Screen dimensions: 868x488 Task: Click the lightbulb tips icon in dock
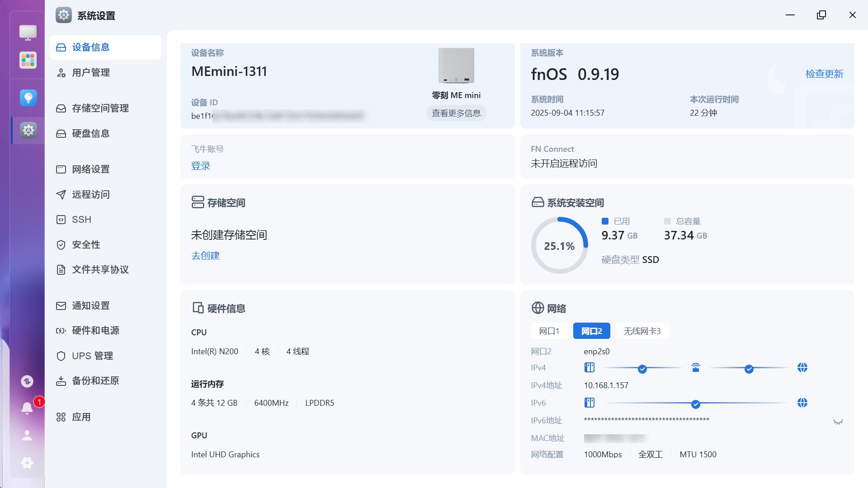point(28,98)
